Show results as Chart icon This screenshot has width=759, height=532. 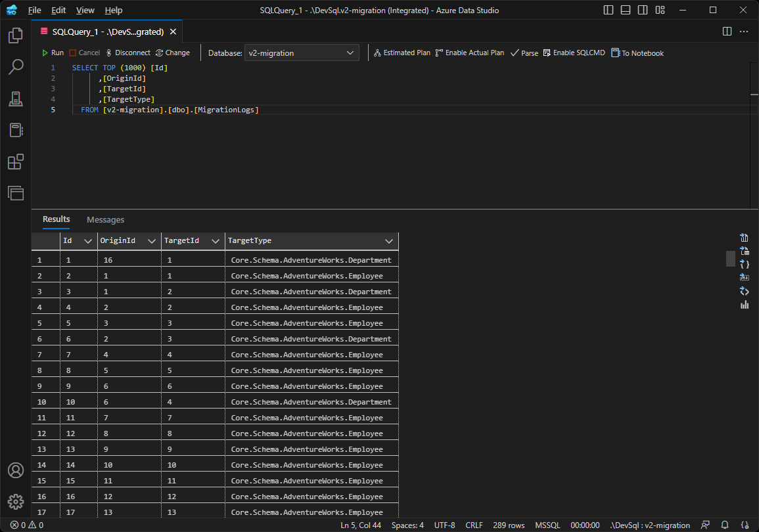click(x=745, y=304)
